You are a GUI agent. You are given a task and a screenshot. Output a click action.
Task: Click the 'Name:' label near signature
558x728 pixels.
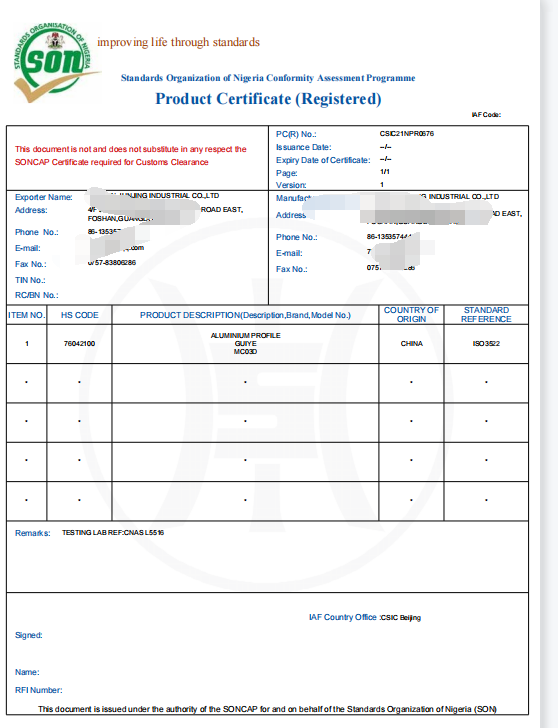[x=27, y=672]
